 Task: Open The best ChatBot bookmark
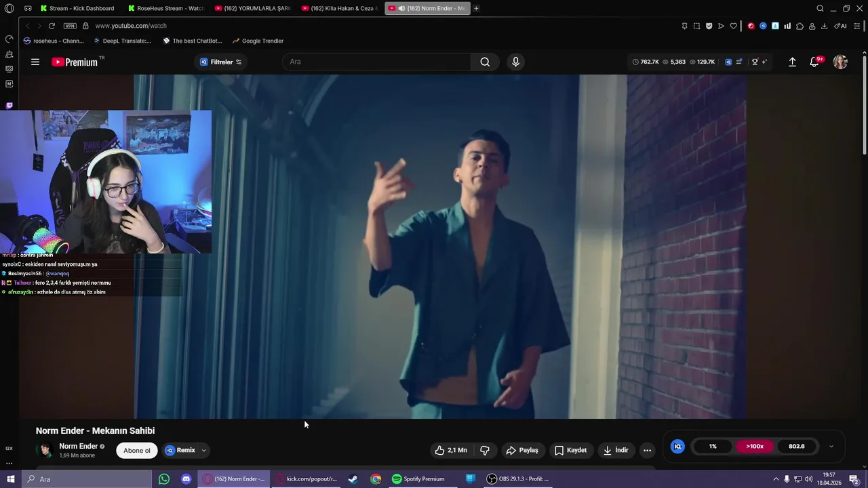click(193, 41)
